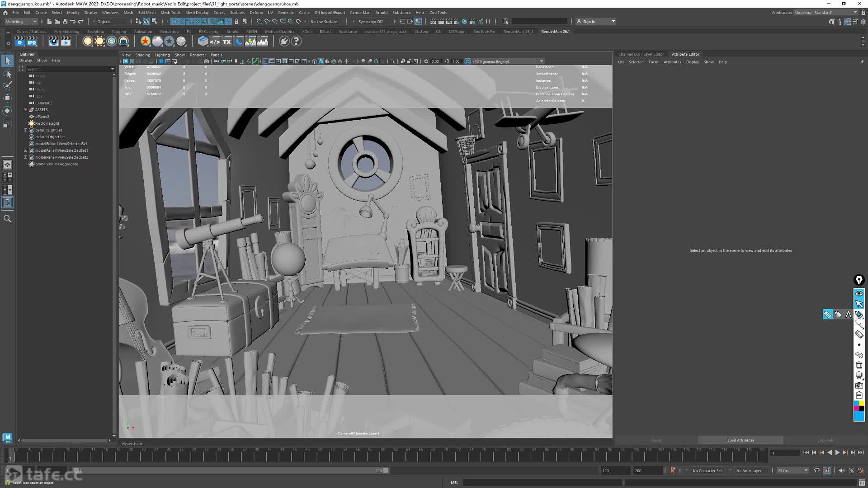Toggle cached playback button
Viewport: 868px width, 488px height.
[x=827, y=470]
